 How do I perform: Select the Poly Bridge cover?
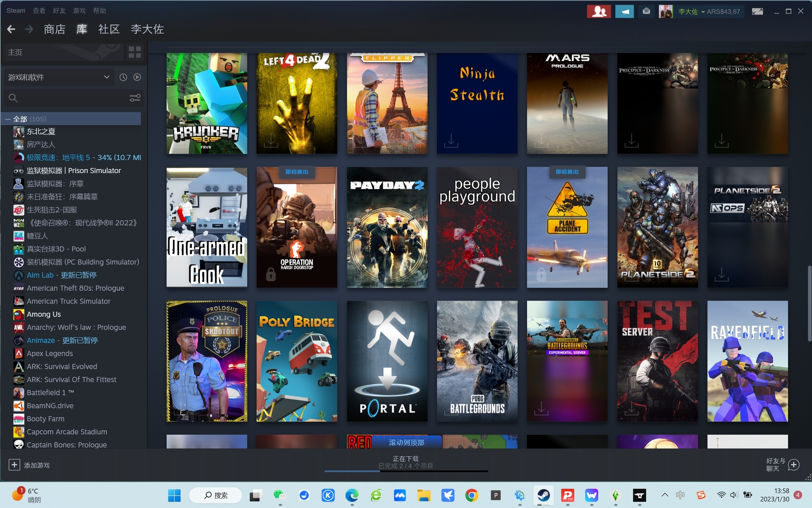pos(297,361)
